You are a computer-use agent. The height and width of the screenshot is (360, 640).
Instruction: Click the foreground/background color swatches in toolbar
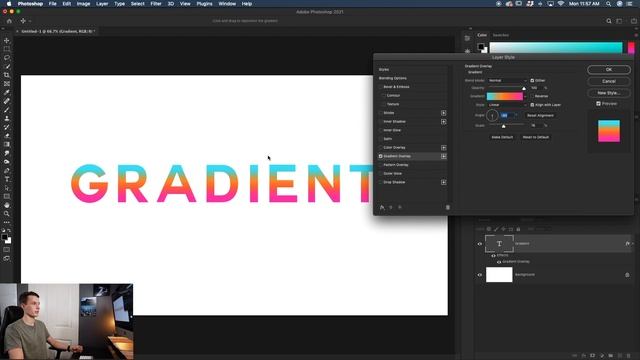[x=7, y=238]
